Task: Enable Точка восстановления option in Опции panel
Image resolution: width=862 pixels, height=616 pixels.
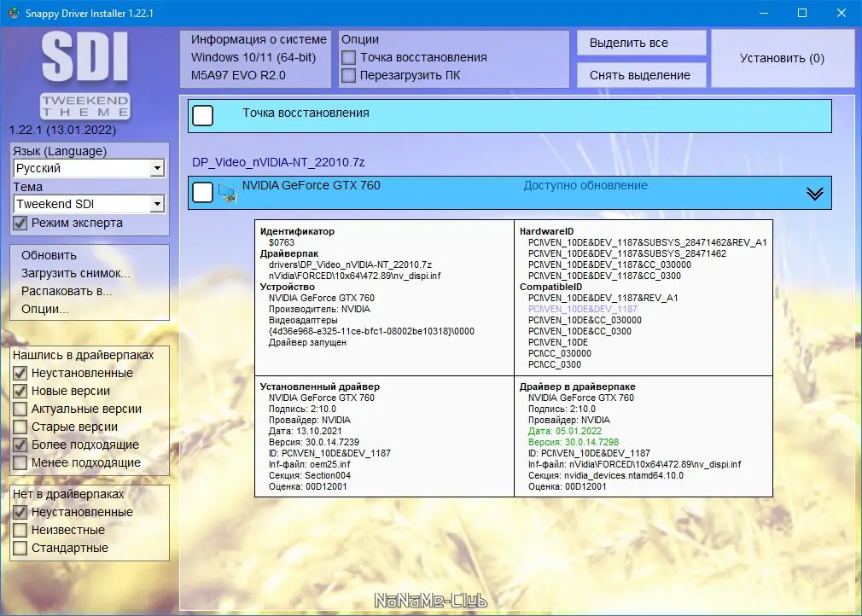Action: (x=348, y=57)
